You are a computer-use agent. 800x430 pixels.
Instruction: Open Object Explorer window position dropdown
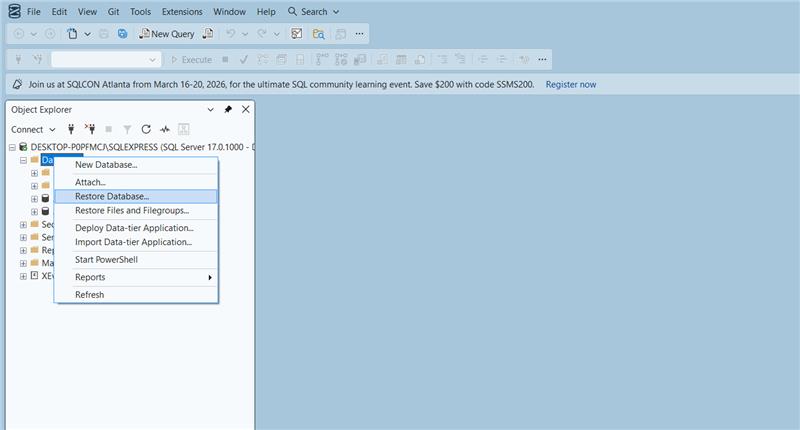[210, 109]
